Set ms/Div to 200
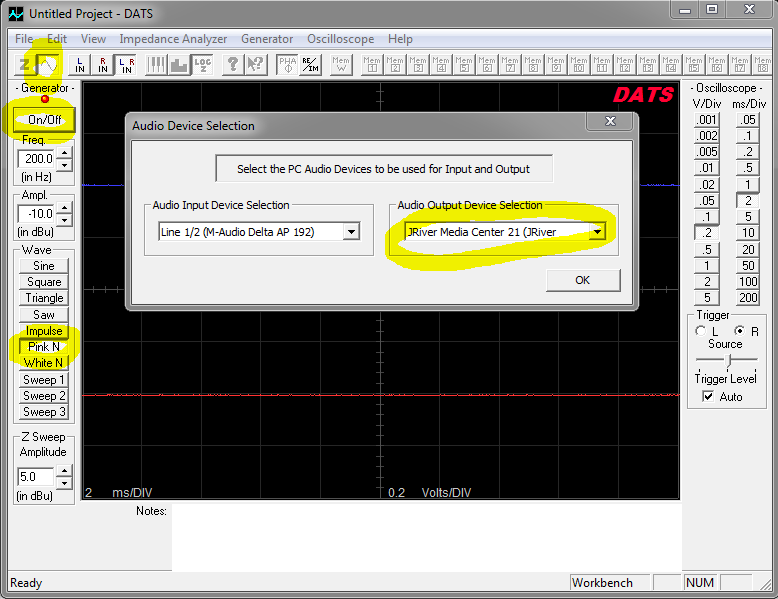 click(x=748, y=298)
